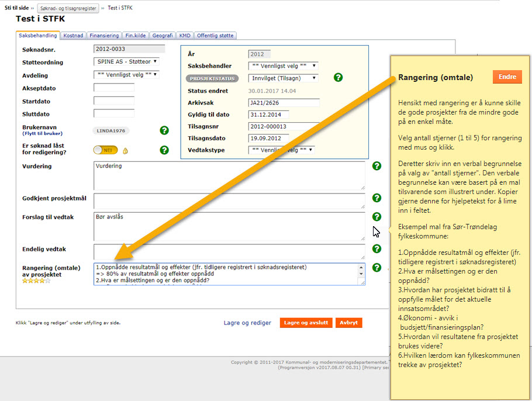Image resolution: width=532 pixels, height=401 pixels.
Task: Open the Saksbehandler dropdown
Action: pyautogui.click(x=284, y=66)
